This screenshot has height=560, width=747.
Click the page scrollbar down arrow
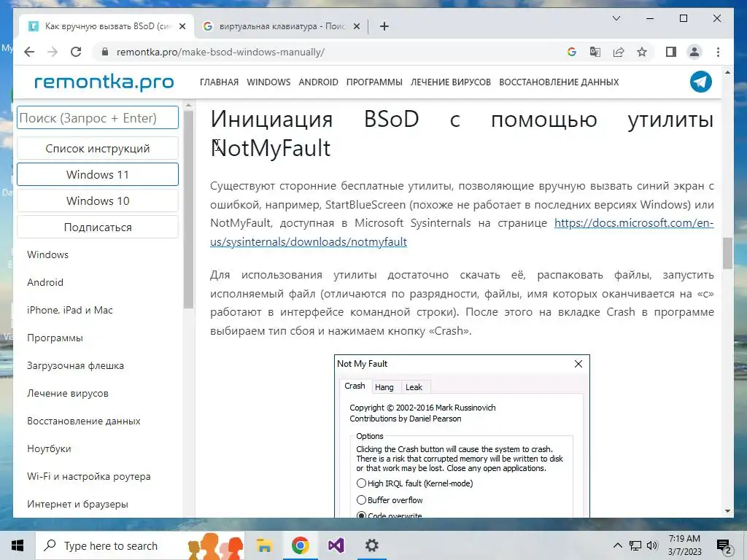tap(727, 511)
